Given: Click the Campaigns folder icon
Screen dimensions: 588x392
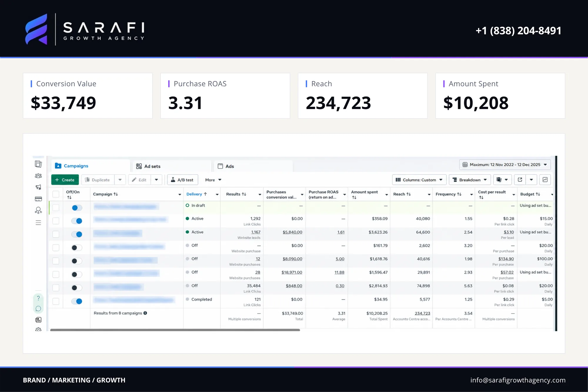Looking at the screenshot, I should point(58,166).
